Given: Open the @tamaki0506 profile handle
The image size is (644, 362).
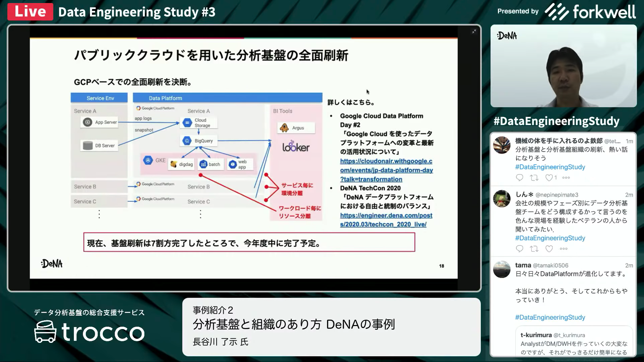Looking at the screenshot, I should pyautogui.click(x=551, y=266).
